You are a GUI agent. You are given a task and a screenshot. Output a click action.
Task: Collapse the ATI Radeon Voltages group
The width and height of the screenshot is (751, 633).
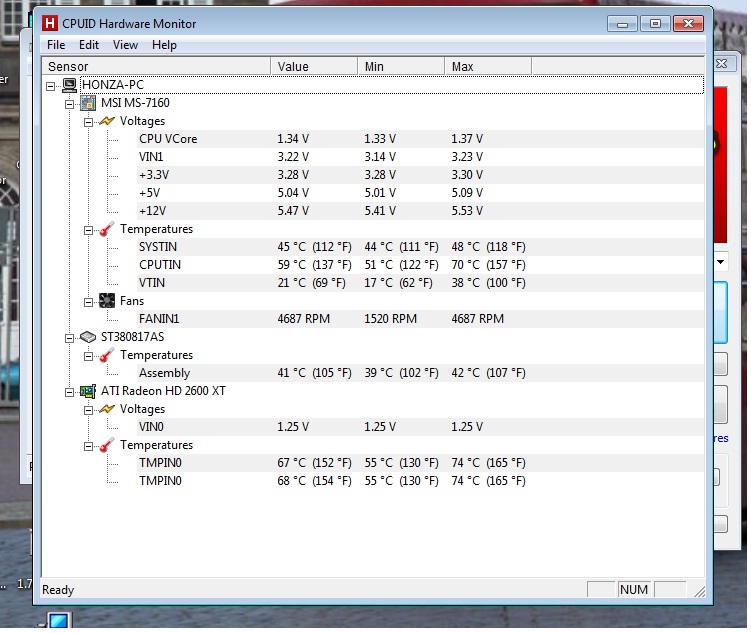point(89,410)
